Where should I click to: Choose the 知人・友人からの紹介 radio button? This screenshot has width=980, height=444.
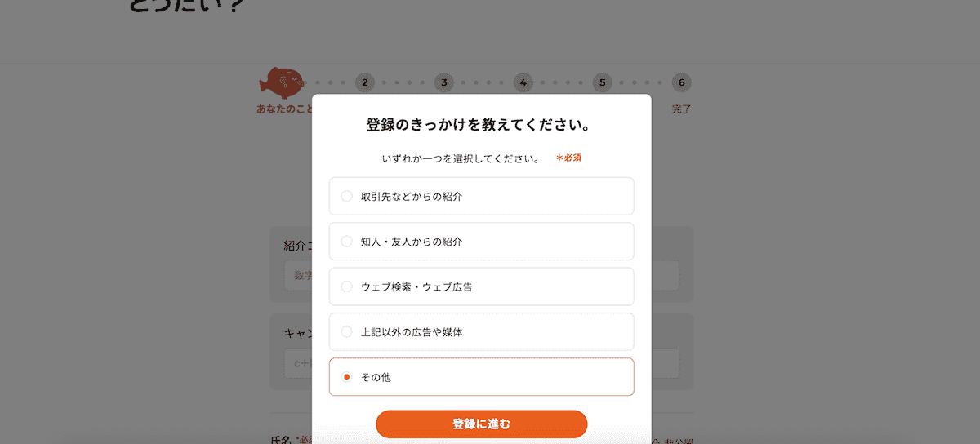pos(346,242)
